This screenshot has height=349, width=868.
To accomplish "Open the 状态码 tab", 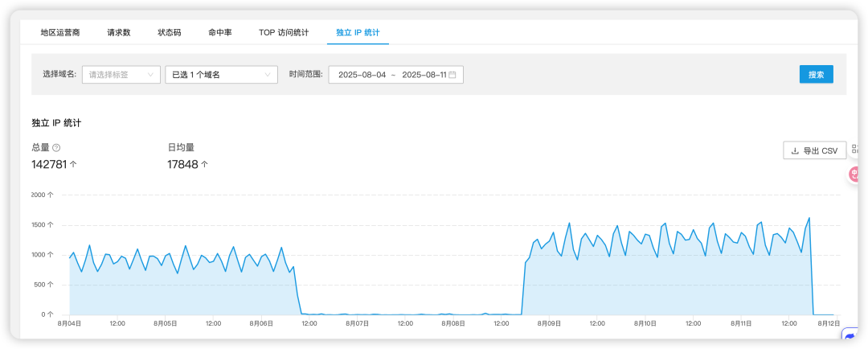I will (170, 32).
